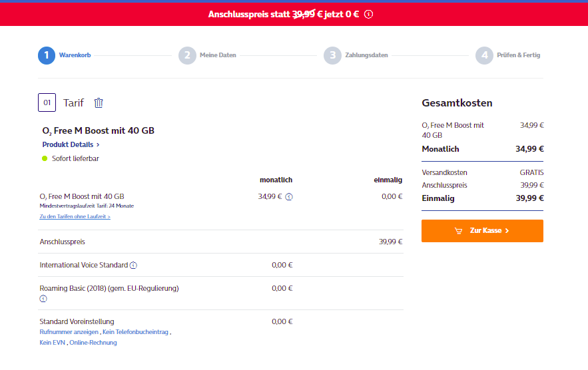The height and width of the screenshot is (370, 588).
Task: Click the Versandkosten GRATIS value
Action: click(531, 173)
